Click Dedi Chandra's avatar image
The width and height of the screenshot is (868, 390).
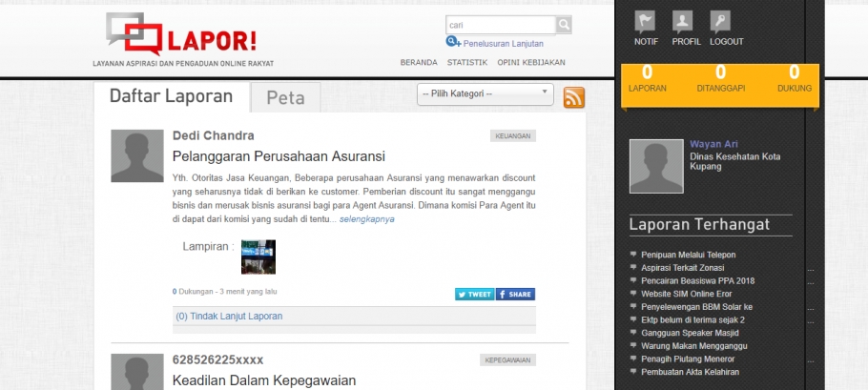point(137,155)
